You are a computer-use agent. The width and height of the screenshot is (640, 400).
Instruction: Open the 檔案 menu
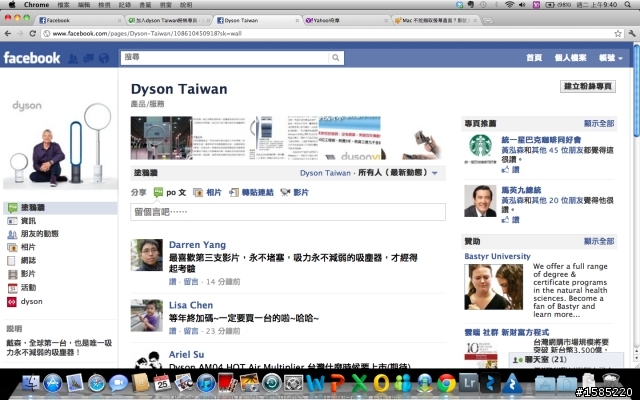[x=63, y=5]
